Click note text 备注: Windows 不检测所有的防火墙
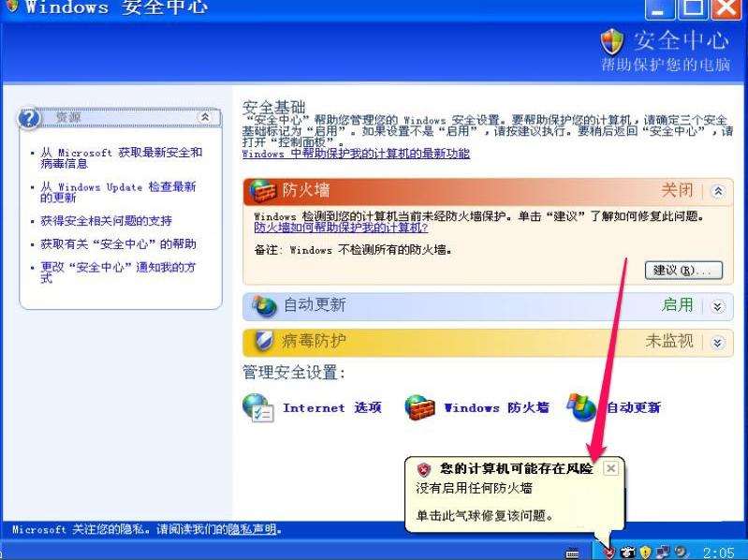748x560 pixels. click(x=354, y=250)
